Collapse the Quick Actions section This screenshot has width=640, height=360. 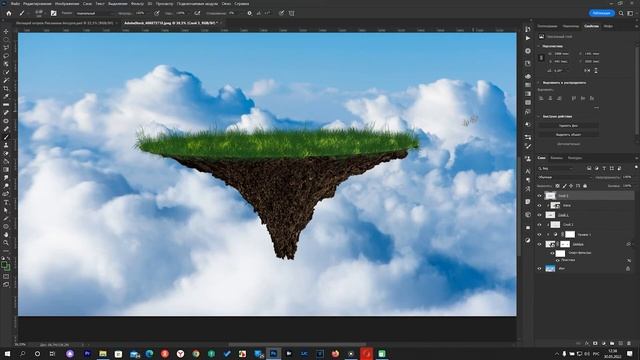click(539, 116)
